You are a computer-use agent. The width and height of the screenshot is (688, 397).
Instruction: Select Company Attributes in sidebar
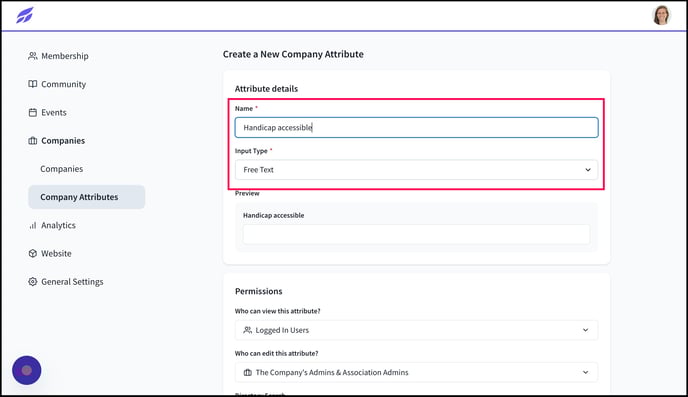pos(86,197)
